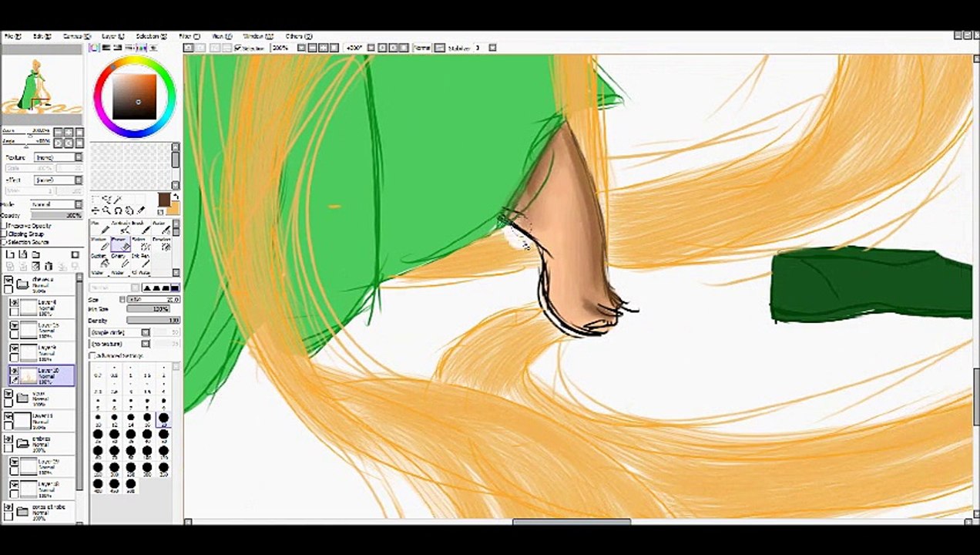Click the Normal view mode button
This screenshot has width=980, height=555.
[421, 48]
